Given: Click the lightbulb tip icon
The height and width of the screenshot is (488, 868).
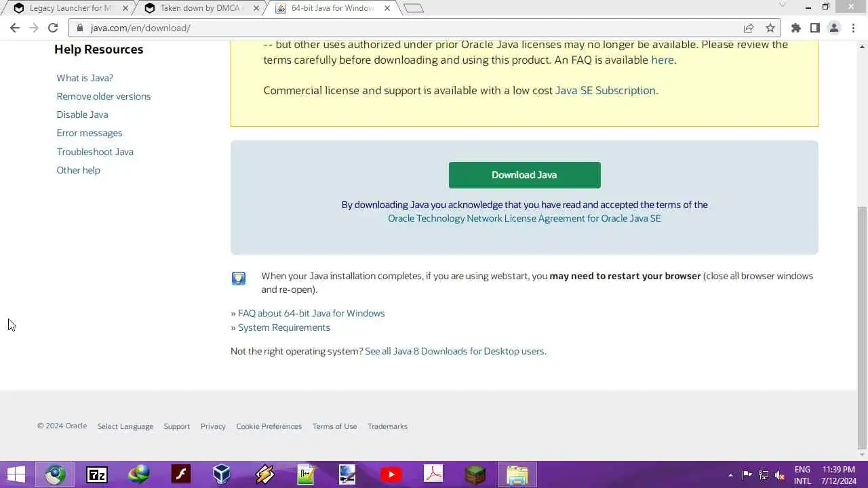Looking at the screenshot, I should (x=239, y=278).
